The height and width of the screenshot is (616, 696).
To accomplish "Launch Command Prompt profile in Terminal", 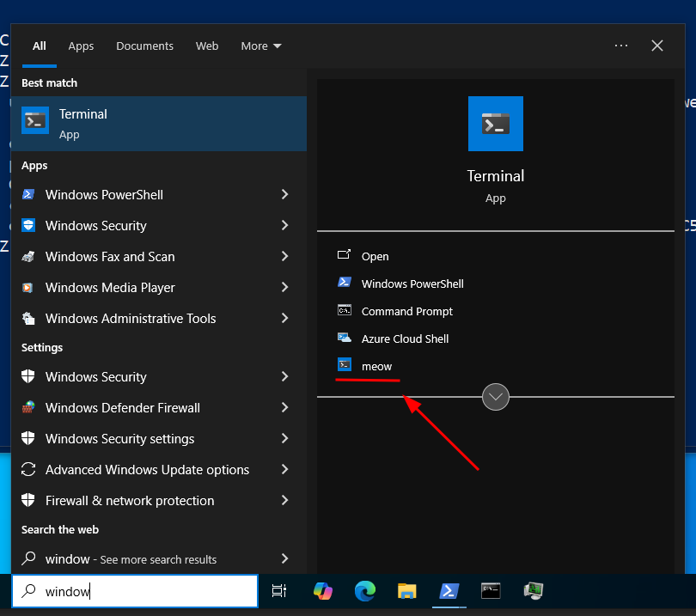I will [x=407, y=312].
